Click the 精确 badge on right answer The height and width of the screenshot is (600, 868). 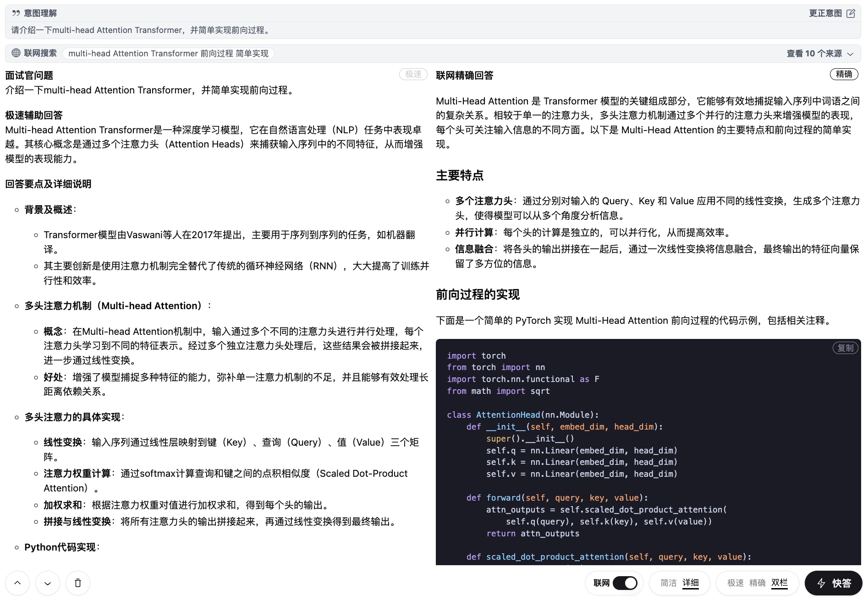[844, 74]
